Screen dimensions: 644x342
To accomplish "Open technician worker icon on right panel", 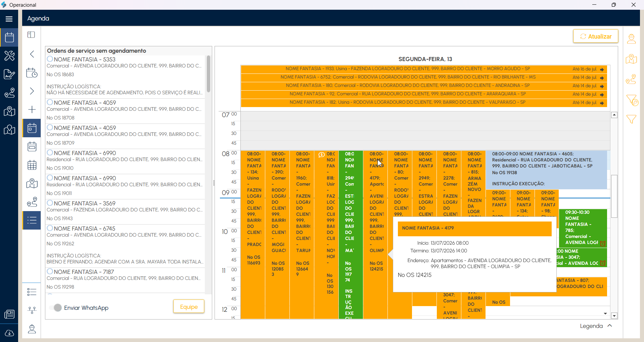I will pos(632,39).
